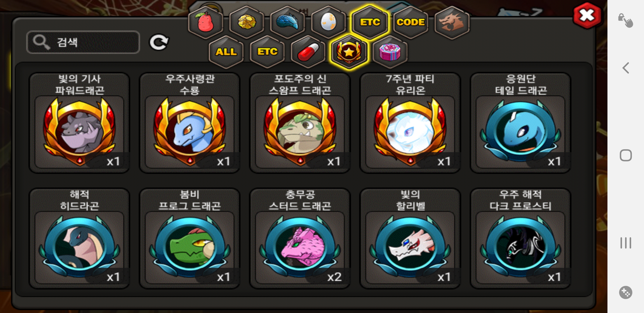Screen dimensions: 644x313
Task: Select the blue dragon scale category
Action: click(x=287, y=22)
